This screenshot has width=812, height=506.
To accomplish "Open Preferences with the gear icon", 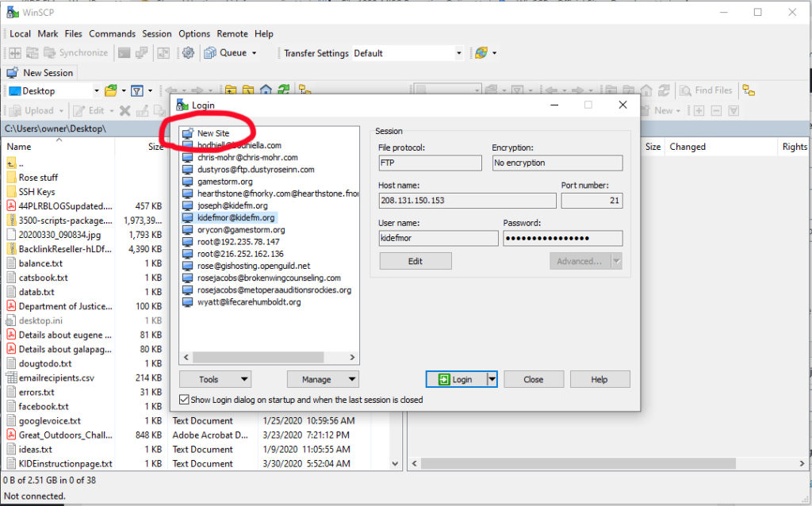I will coord(188,53).
